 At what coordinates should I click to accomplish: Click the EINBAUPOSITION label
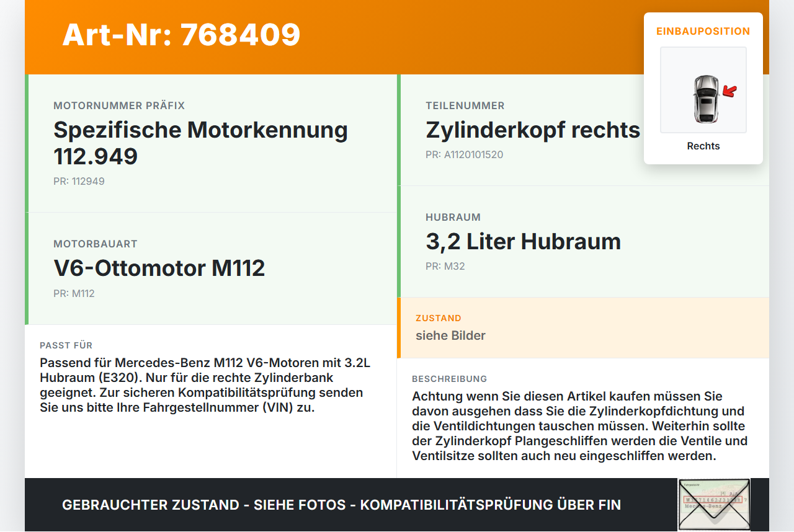(x=703, y=31)
